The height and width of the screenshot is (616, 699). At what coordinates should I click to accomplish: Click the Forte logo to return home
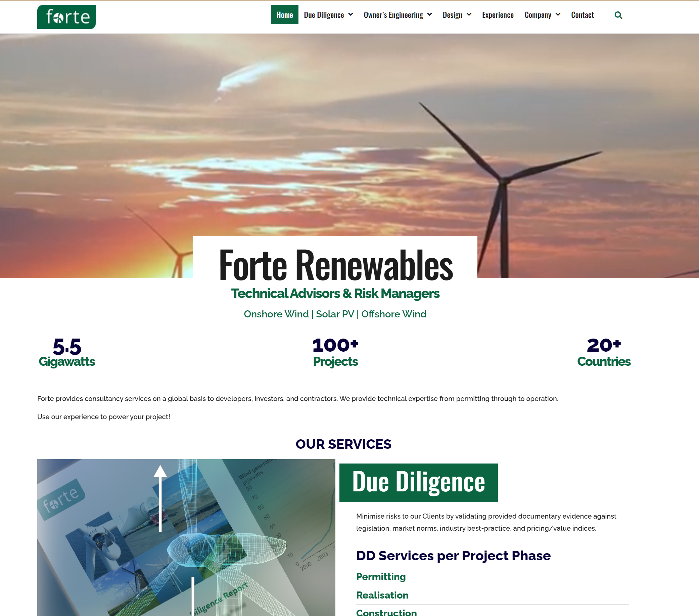(x=66, y=16)
